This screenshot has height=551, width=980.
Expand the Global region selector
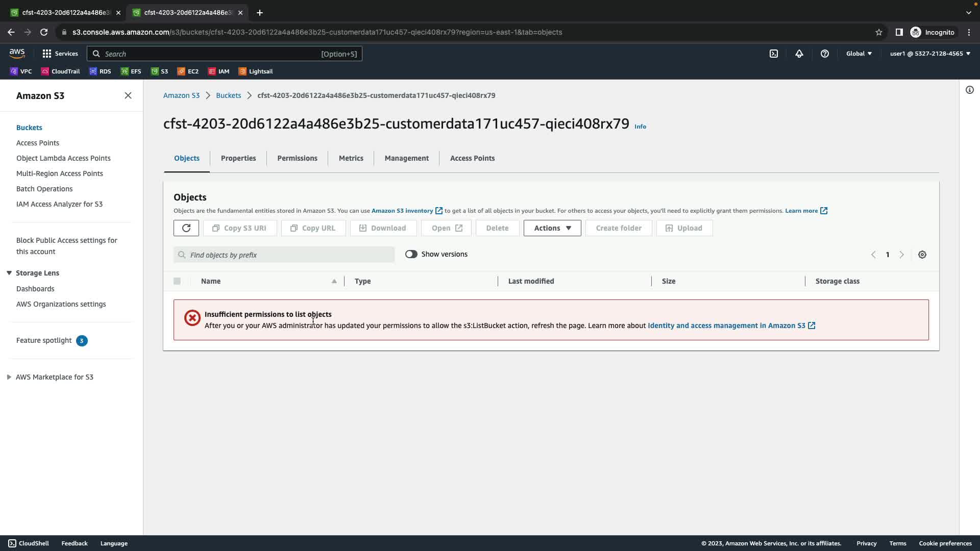[x=859, y=54]
